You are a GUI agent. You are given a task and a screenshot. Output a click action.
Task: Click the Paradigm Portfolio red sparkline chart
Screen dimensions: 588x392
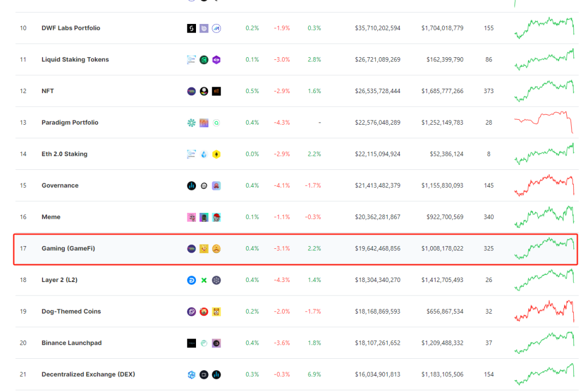tap(544, 122)
